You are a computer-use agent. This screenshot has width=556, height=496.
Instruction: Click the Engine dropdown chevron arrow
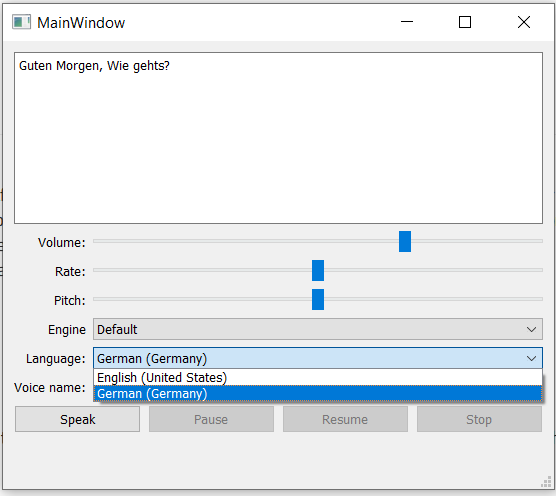tap(531, 330)
